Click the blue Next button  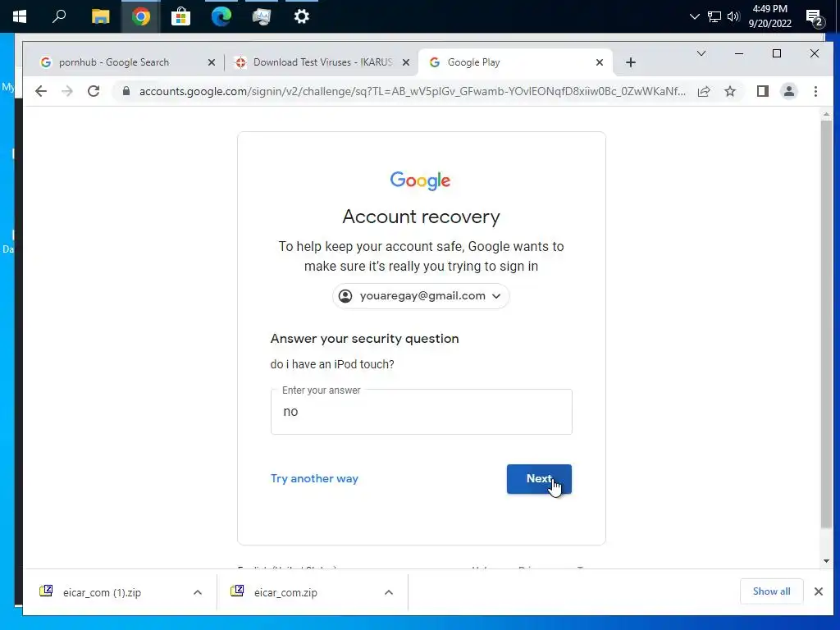pos(539,478)
